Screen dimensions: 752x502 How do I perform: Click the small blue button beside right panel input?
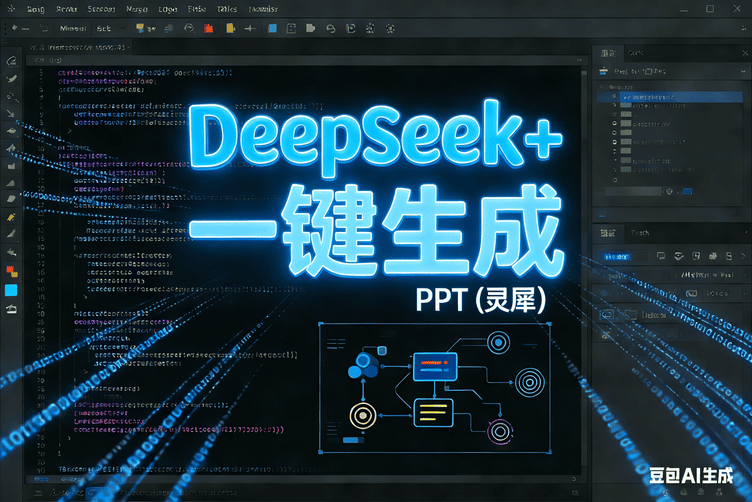687,191
